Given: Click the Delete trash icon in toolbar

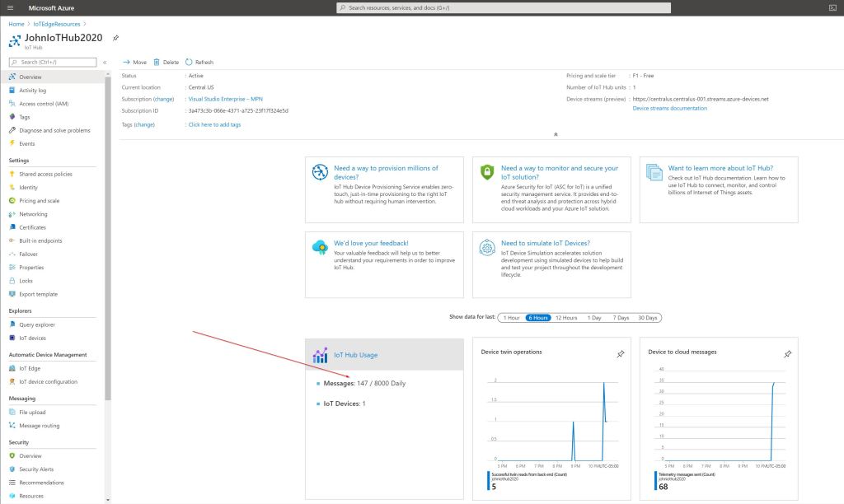Looking at the screenshot, I should (157, 62).
